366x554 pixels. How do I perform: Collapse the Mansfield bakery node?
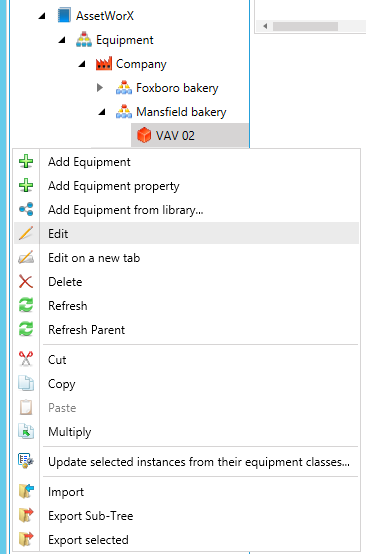(102, 112)
